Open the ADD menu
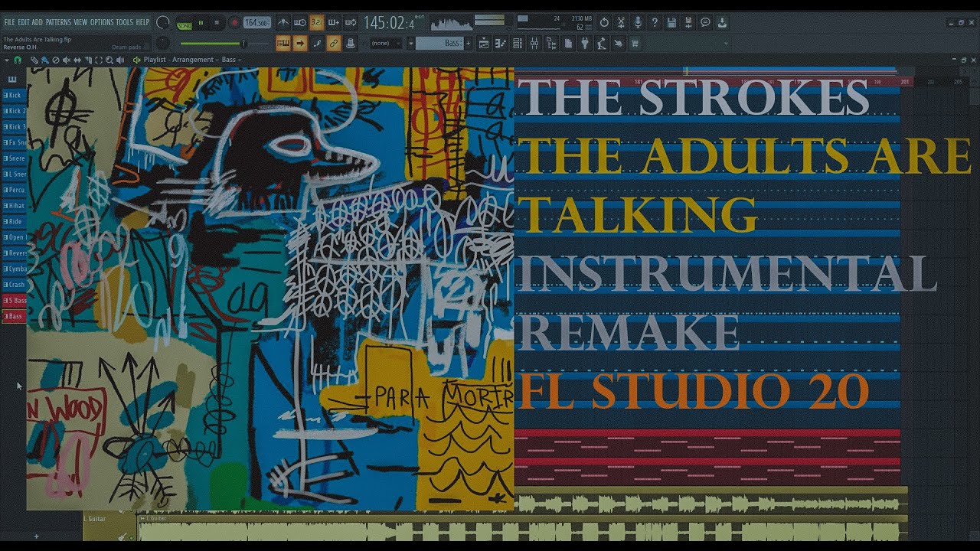This screenshot has height=551, width=980. point(37,22)
